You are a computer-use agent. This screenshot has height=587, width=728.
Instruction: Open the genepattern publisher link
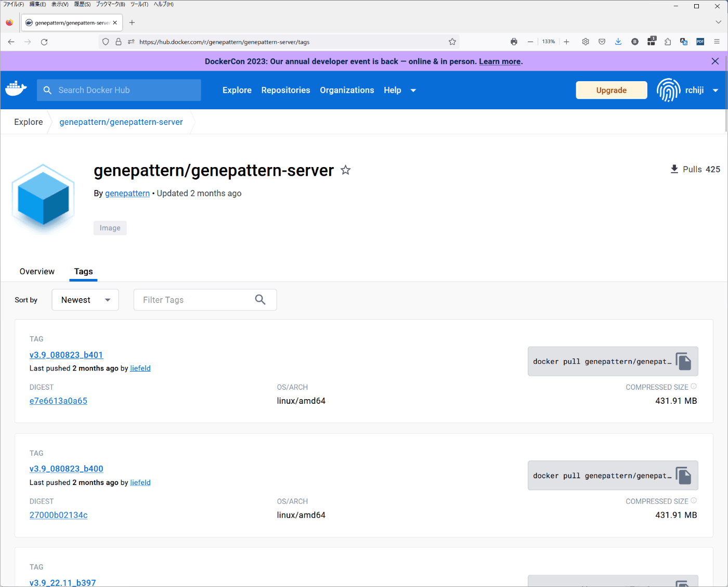pyautogui.click(x=127, y=193)
